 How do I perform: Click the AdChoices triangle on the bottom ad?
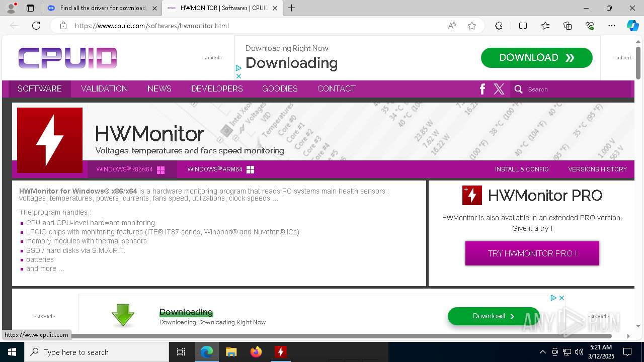(553, 298)
